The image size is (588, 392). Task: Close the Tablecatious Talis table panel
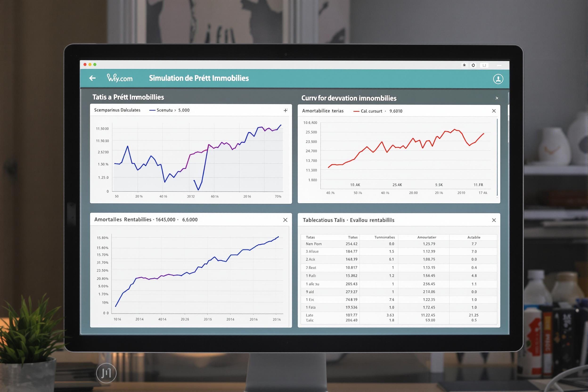(x=494, y=220)
